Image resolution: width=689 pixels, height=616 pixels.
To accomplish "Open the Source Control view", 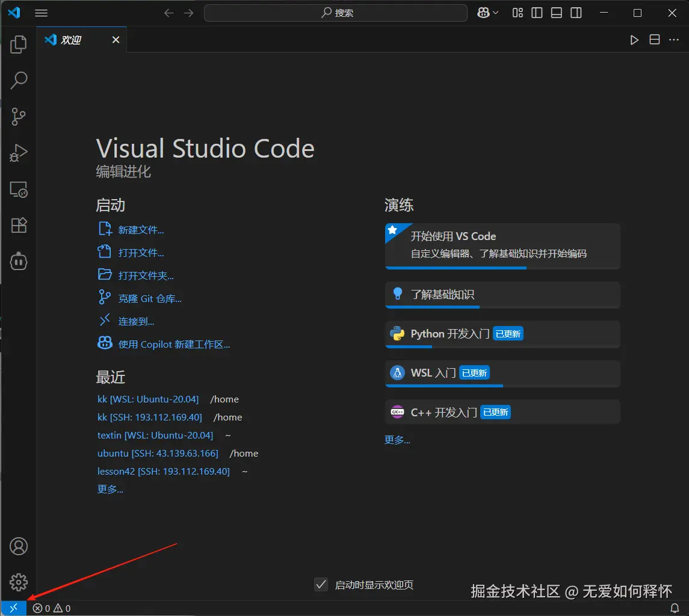I will coord(19,117).
